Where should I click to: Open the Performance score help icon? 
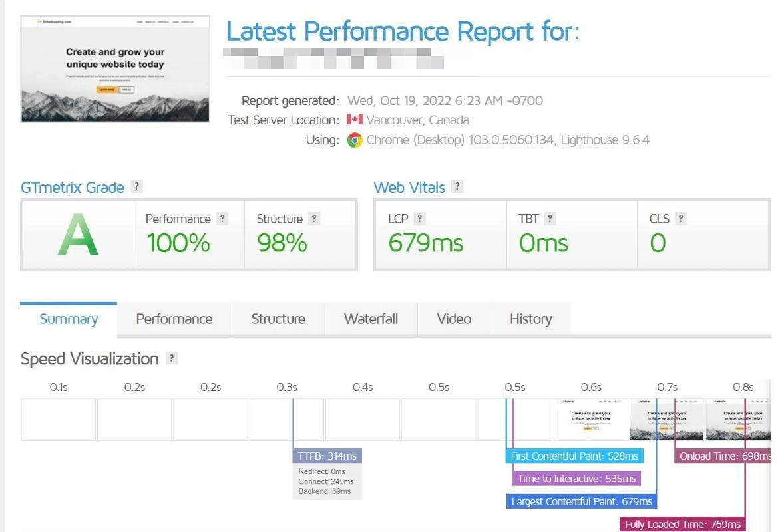(x=222, y=219)
